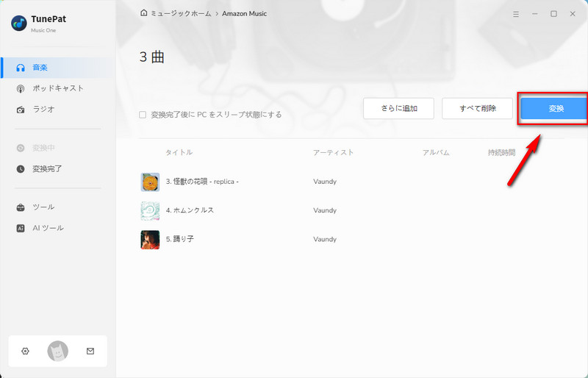Click the radio icon beside ラジオ
The width and height of the screenshot is (588, 378).
coord(21,110)
